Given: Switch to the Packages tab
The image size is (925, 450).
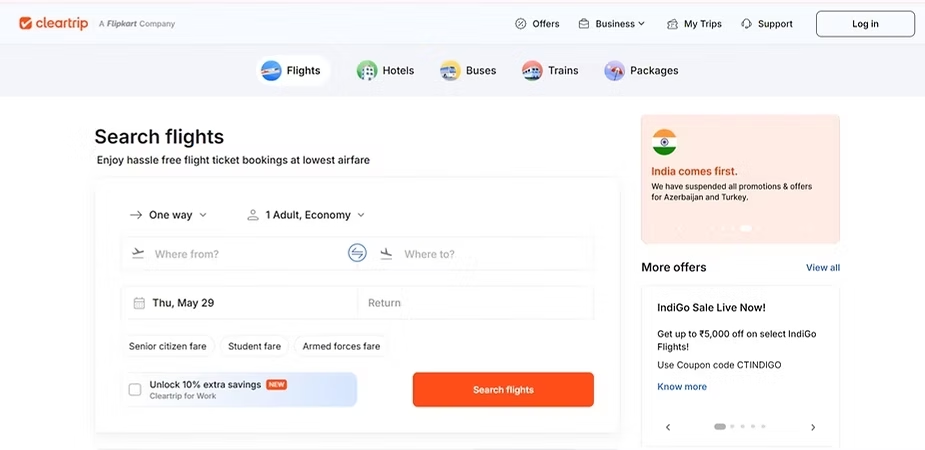Looking at the screenshot, I should click(641, 71).
